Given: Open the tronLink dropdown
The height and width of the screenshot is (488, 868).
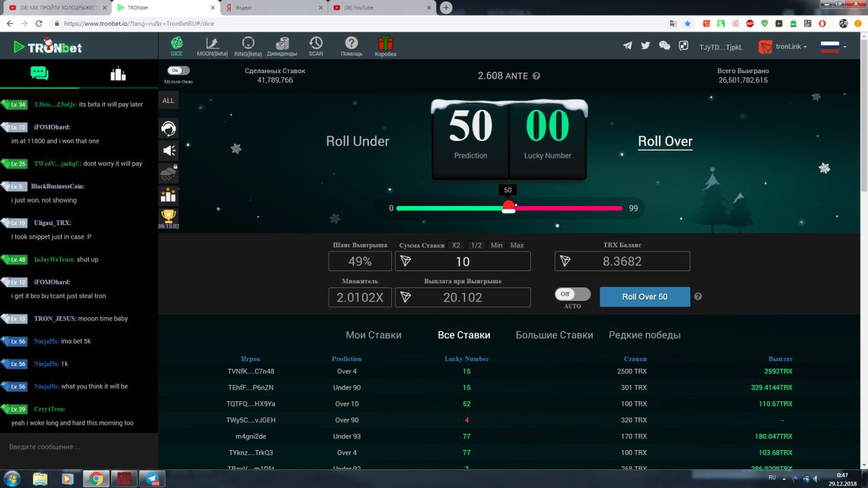Looking at the screenshot, I should [x=784, y=47].
